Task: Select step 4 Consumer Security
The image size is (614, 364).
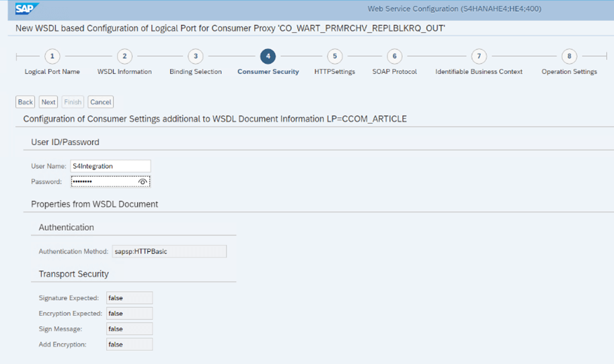Action: [268, 56]
